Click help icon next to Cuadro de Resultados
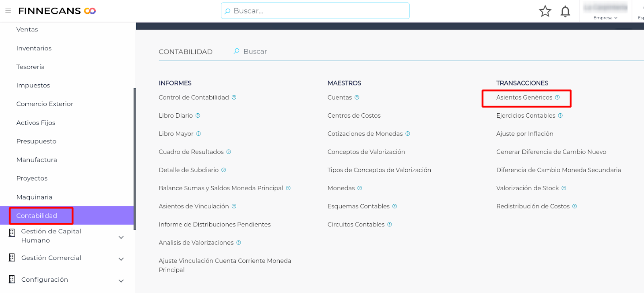The height and width of the screenshot is (293, 644). pyautogui.click(x=229, y=152)
